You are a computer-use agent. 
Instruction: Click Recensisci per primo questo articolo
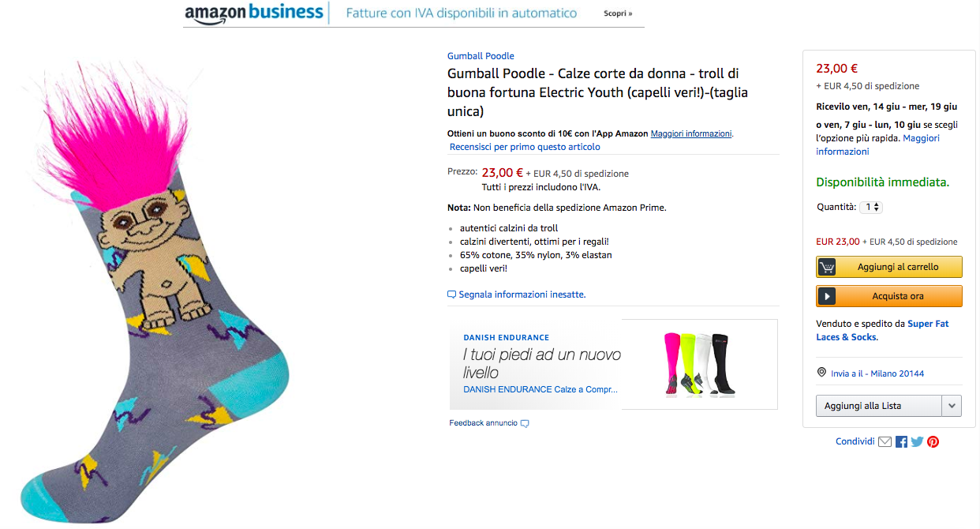(x=525, y=147)
